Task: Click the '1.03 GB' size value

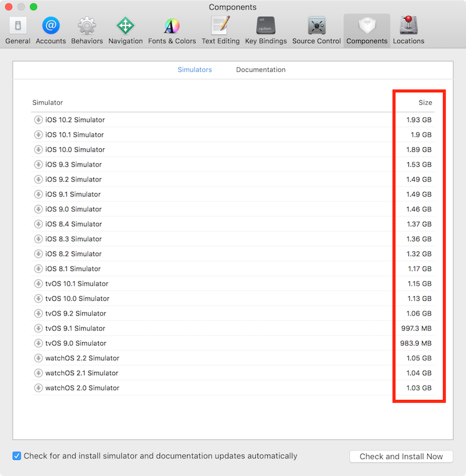Action: pyautogui.click(x=419, y=388)
